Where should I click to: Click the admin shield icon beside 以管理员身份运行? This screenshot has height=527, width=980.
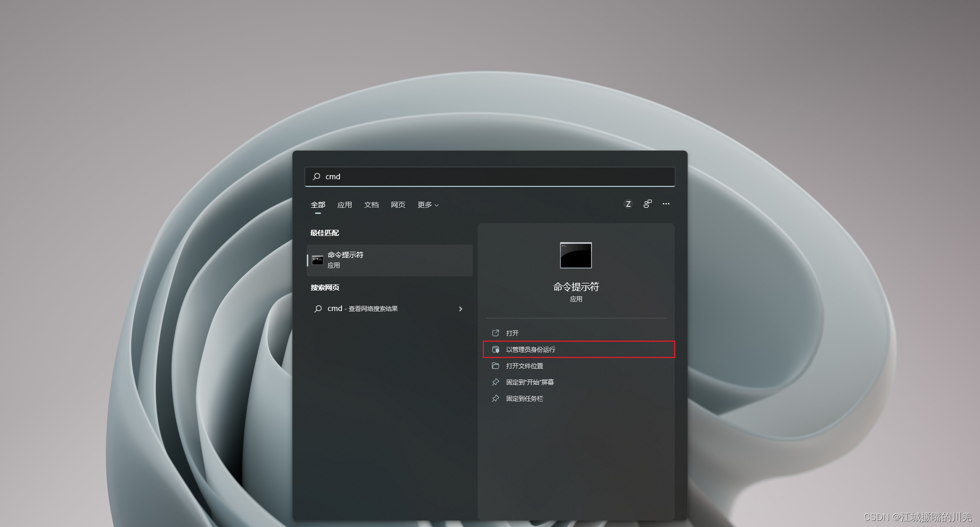point(495,349)
